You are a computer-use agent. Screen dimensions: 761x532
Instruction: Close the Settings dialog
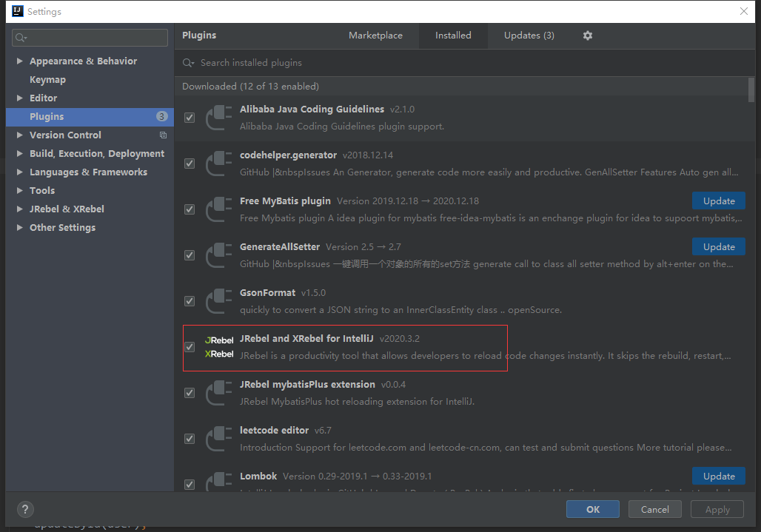click(x=743, y=11)
